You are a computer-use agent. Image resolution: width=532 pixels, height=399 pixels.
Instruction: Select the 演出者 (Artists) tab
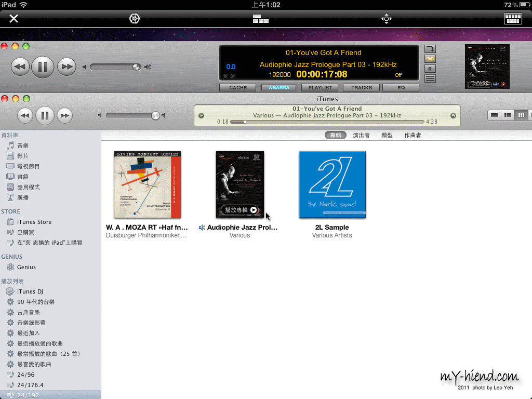361,135
